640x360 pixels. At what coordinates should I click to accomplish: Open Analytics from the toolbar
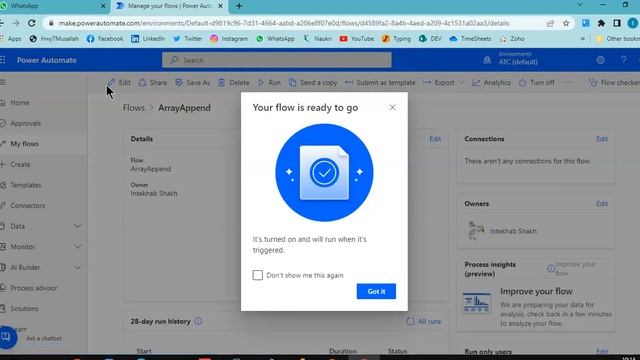(x=491, y=82)
